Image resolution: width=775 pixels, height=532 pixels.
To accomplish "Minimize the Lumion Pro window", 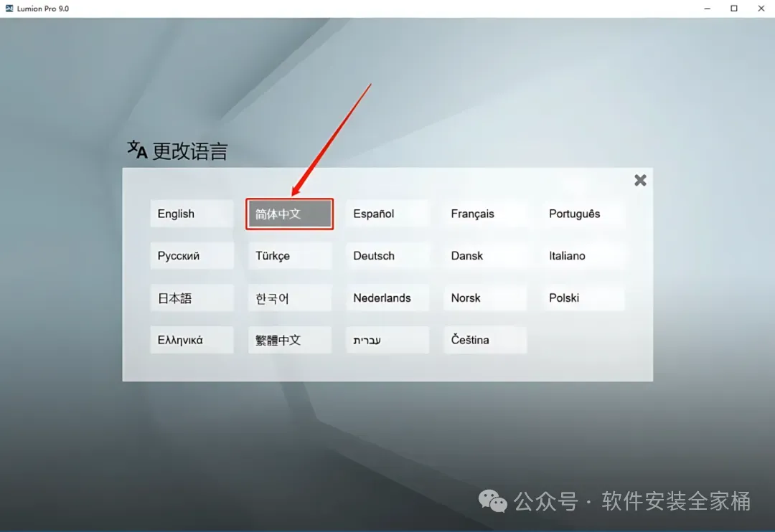I will pos(708,9).
